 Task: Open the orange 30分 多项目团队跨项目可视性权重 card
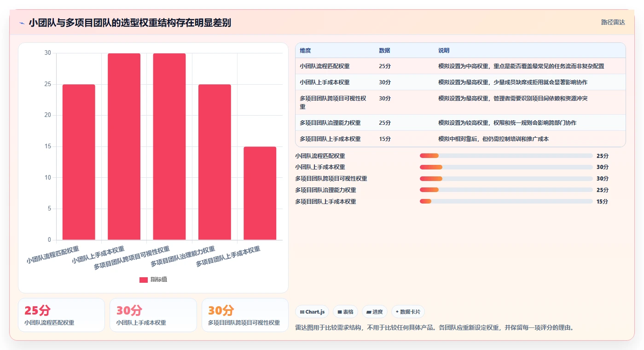tap(245, 315)
